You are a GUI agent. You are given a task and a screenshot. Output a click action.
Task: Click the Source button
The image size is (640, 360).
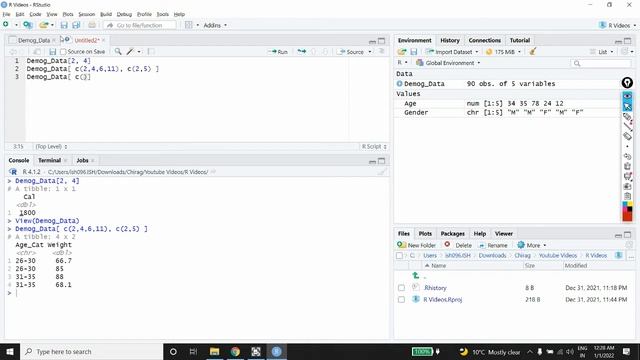351,52
